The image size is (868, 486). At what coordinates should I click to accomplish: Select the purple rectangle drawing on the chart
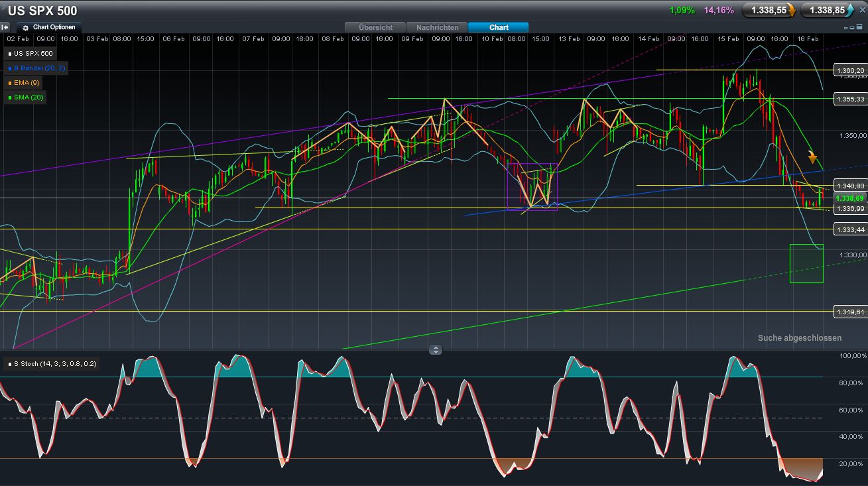[532, 186]
